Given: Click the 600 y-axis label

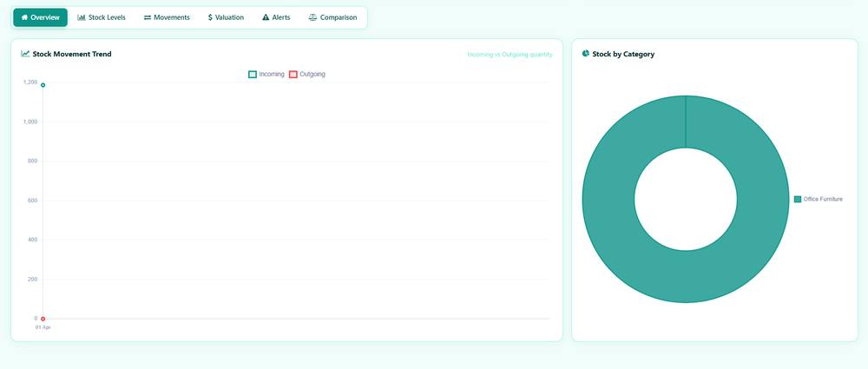Looking at the screenshot, I should coord(33,201).
